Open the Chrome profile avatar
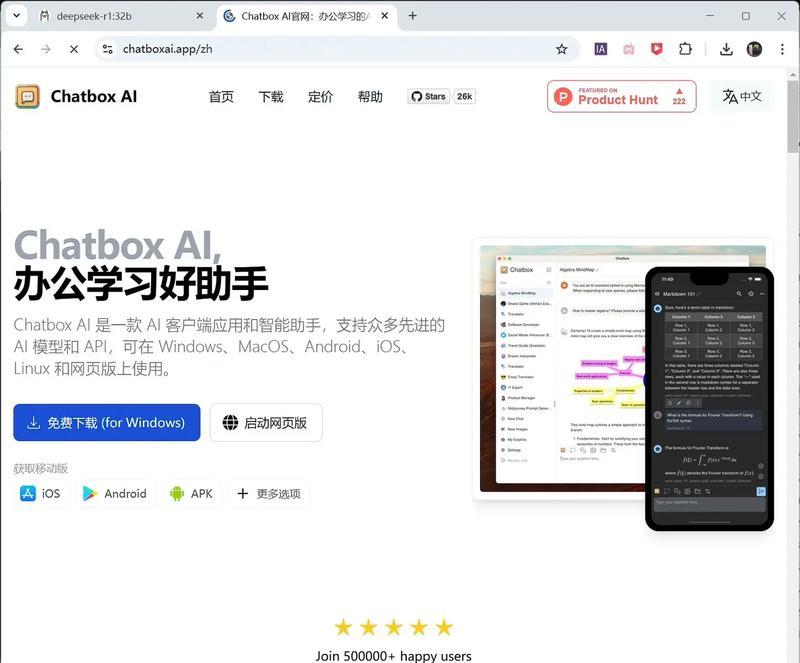Viewport: 800px width, 663px height. pos(754,49)
